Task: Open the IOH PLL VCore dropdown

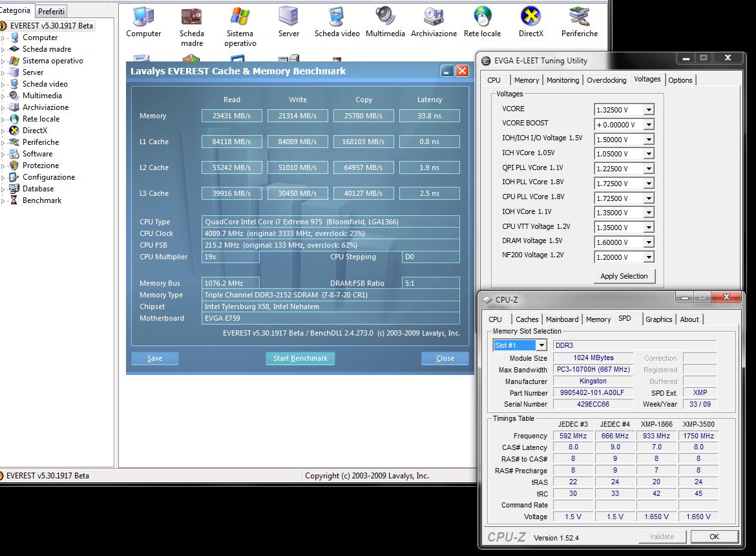Action: (x=649, y=183)
